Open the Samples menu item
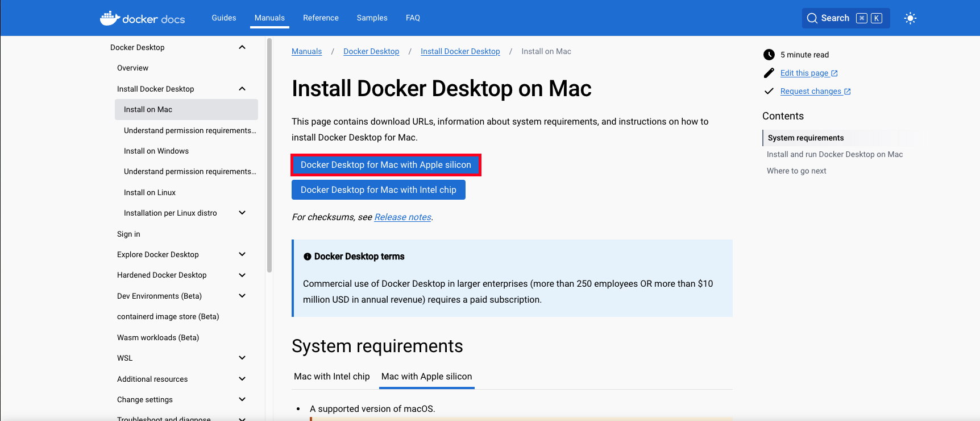The image size is (980, 421). pos(372,18)
